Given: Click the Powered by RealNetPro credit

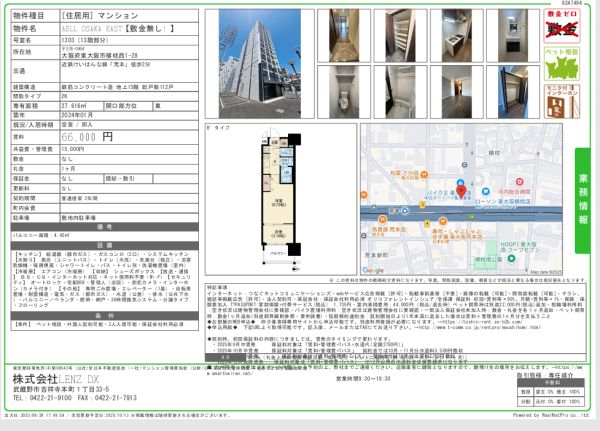Looking at the screenshot, I should (551, 415).
